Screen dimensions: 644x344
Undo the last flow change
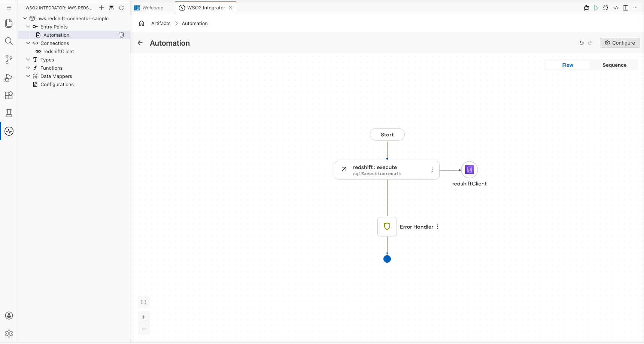(x=581, y=43)
